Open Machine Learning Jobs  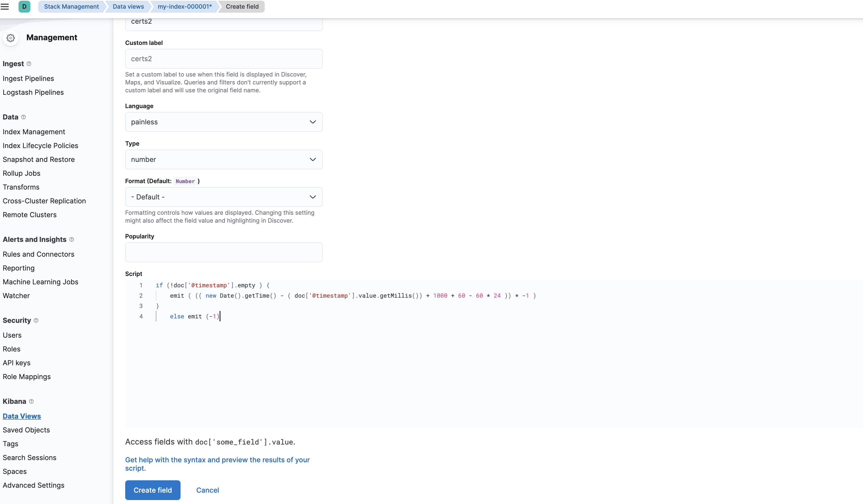coord(40,282)
